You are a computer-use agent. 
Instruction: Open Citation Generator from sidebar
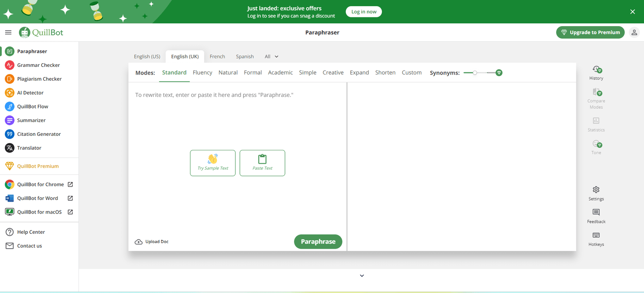[39, 134]
